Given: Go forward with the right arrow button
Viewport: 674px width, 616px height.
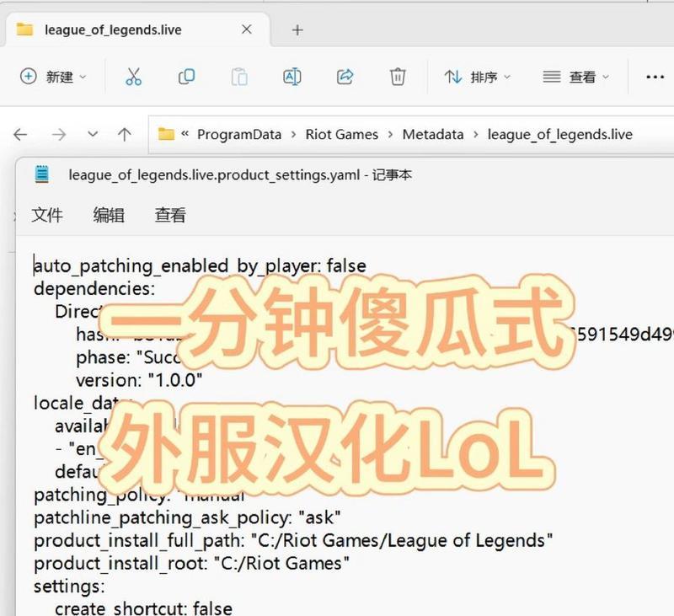Looking at the screenshot, I should 58,135.
